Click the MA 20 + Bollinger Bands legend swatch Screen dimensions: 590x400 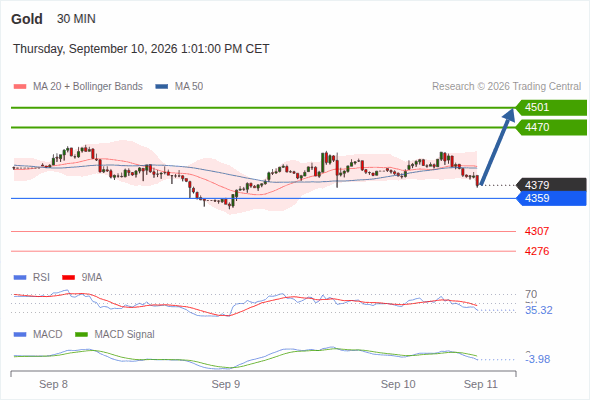tap(20, 87)
